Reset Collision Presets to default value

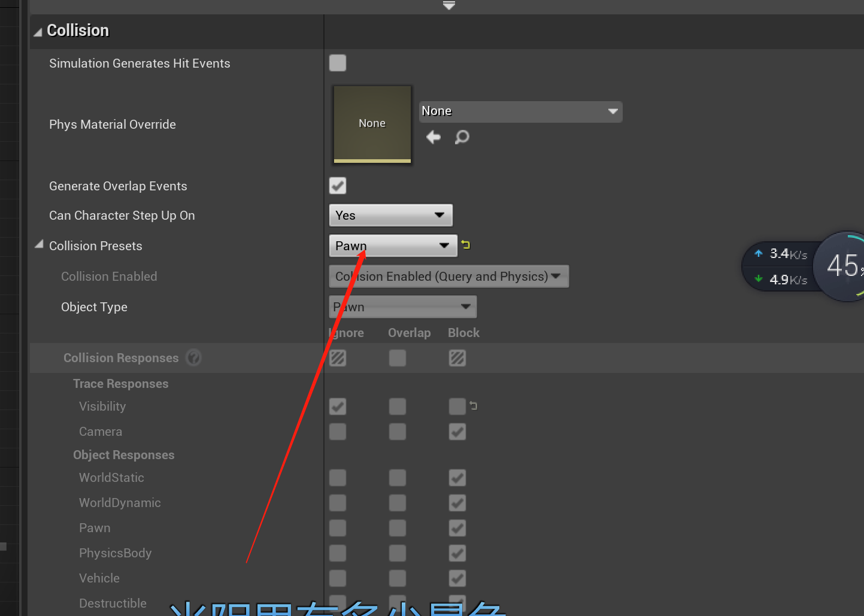coord(466,245)
